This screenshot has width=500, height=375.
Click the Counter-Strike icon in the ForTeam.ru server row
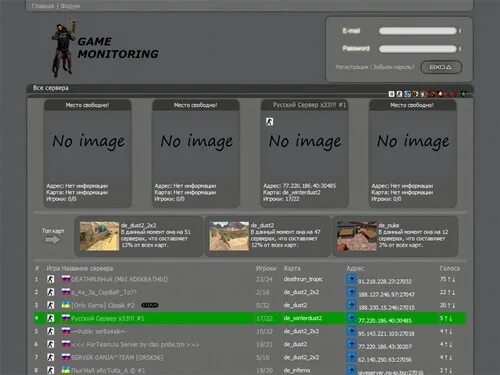(x=51, y=344)
